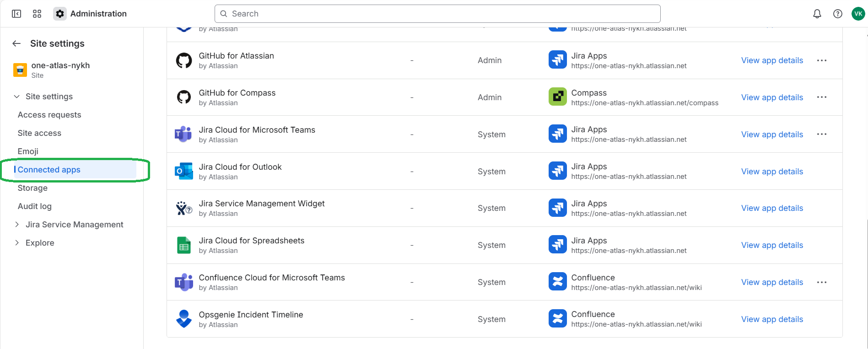The width and height of the screenshot is (868, 349).
Task: Select Connected apps in the sidebar
Action: tap(75, 170)
